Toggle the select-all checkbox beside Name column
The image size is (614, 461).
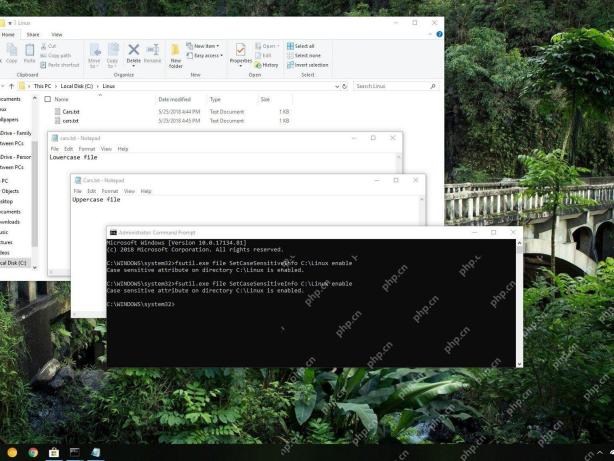pyautogui.click(x=48, y=99)
